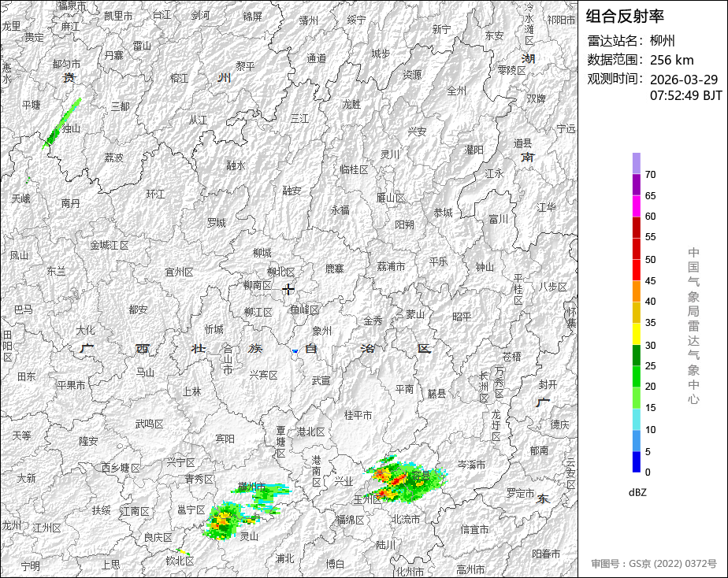Click the cyan 10–15 legend block
The width and height of the screenshot is (728, 578).
637,420
